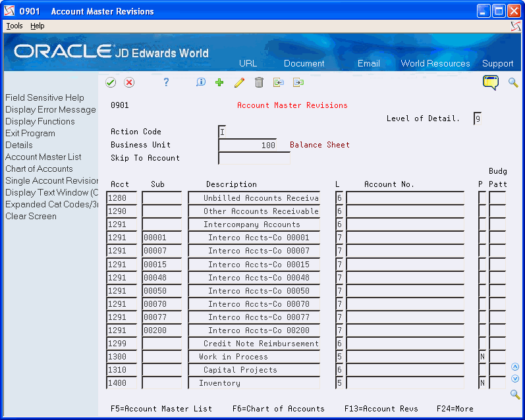
Task: Click the info bubble display error icon
Action: [201, 82]
